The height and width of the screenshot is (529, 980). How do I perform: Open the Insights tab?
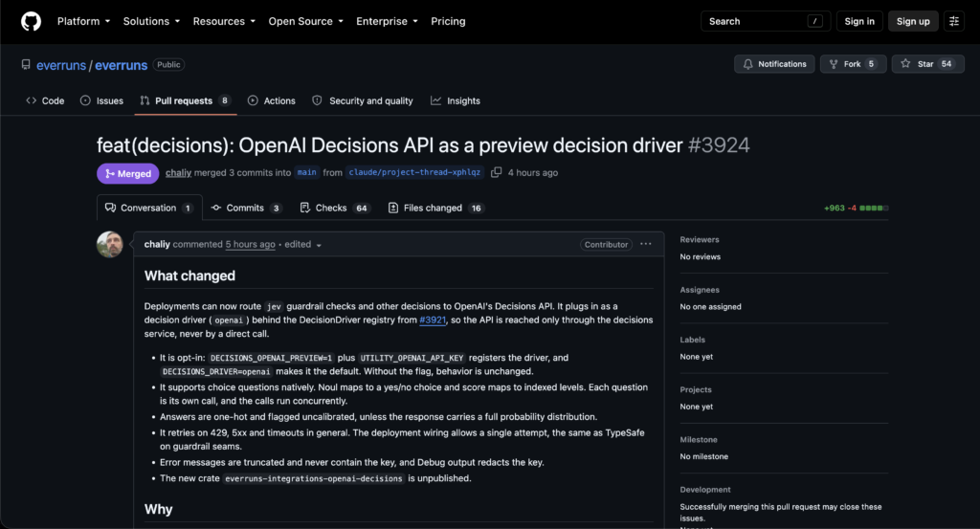[456, 100]
